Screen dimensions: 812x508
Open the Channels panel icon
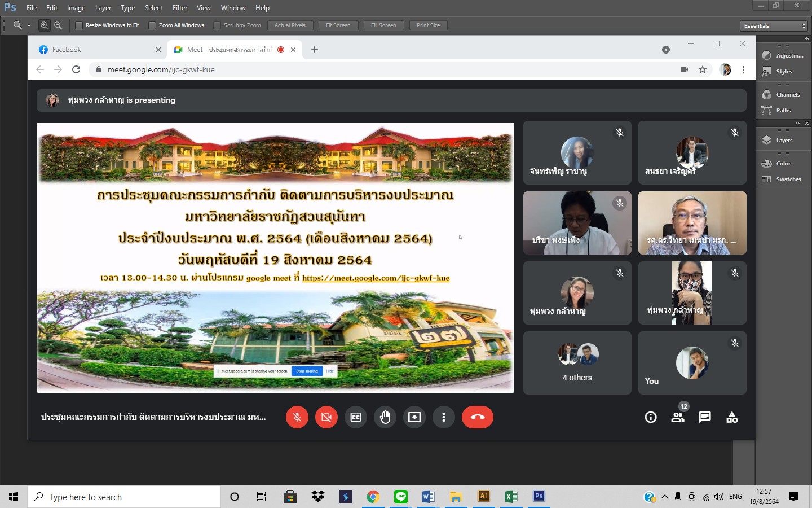pyautogui.click(x=767, y=95)
